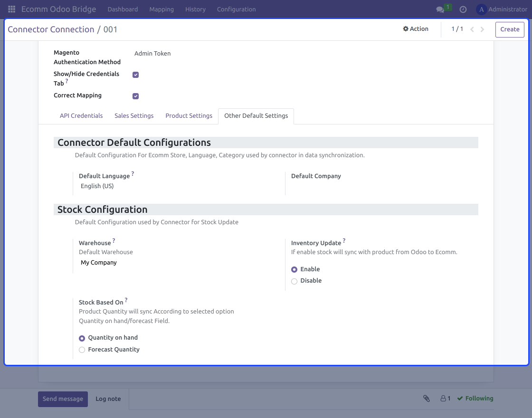
Task: Click the English (US) language value
Action: click(x=97, y=186)
